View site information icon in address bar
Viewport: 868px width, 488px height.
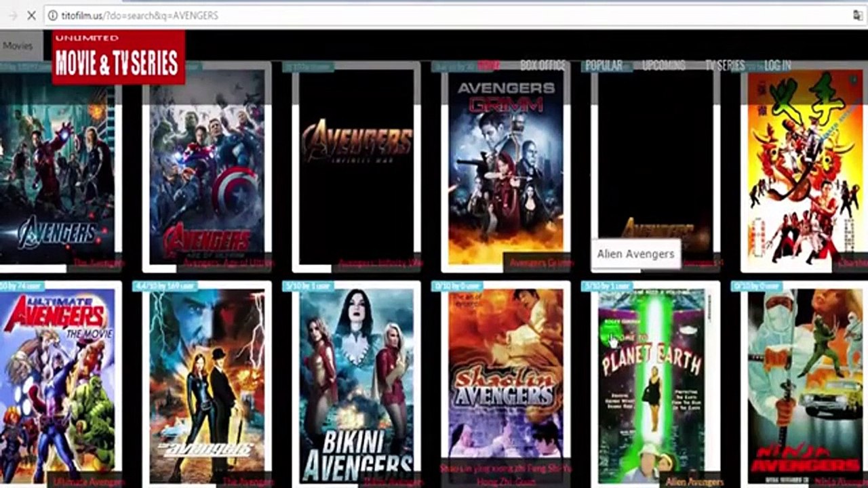tap(53, 15)
